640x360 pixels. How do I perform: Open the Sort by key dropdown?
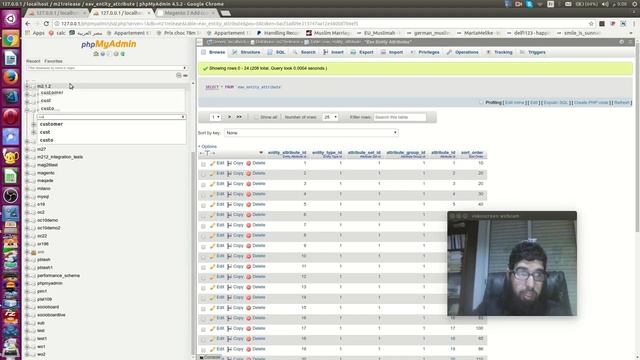pos(311,133)
